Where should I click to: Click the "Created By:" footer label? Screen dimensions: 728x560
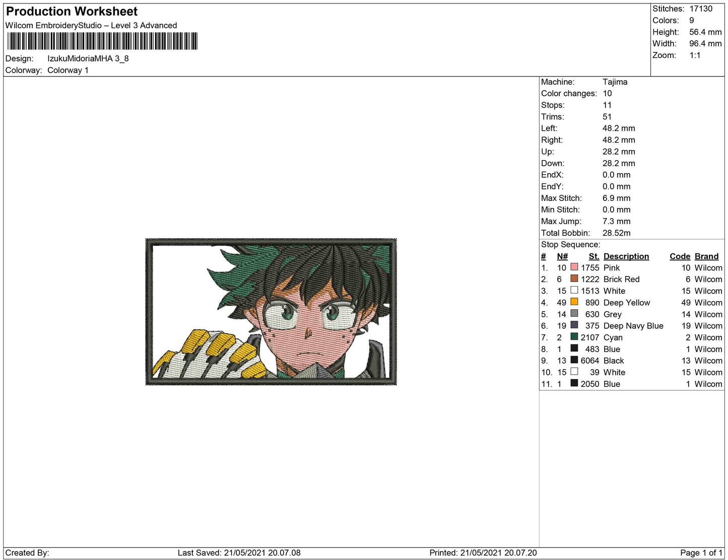point(27,552)
